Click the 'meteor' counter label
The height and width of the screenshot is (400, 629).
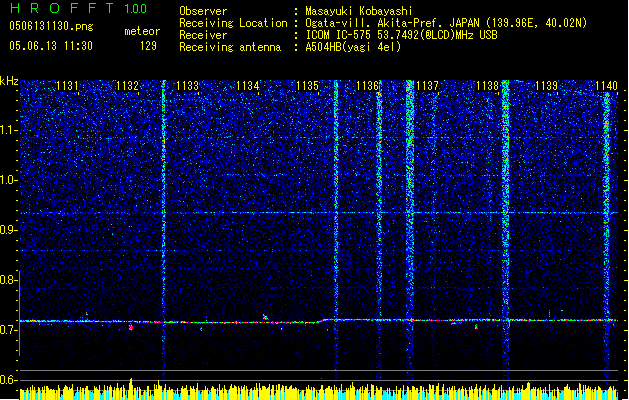pyautogui.click(x=142, y=31)
